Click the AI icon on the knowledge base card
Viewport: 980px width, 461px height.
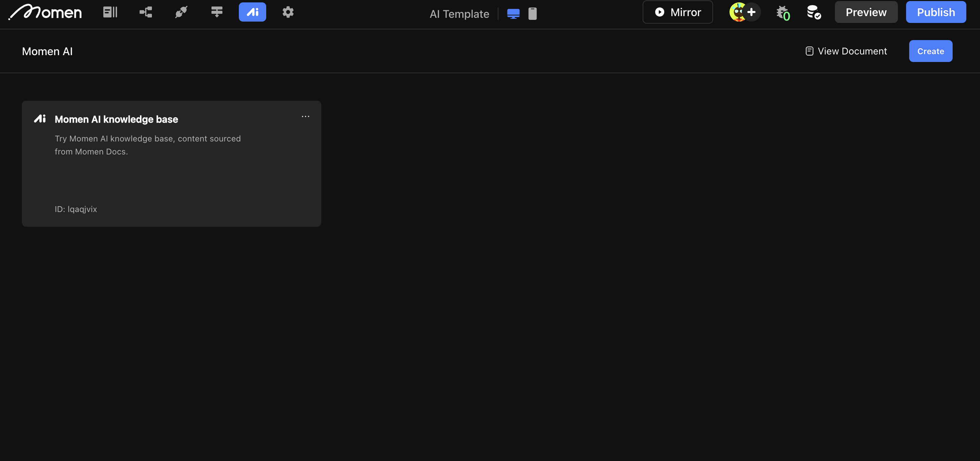[40, 119]
